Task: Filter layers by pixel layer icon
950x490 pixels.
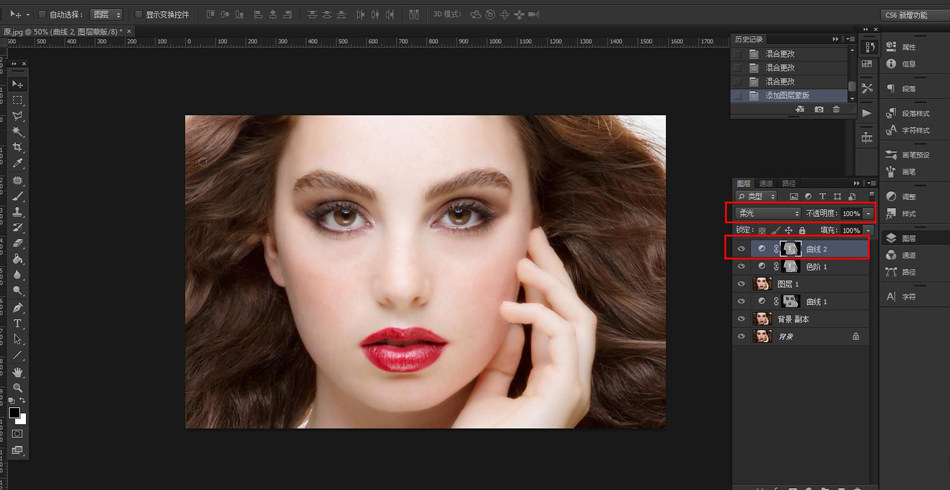Action: 794,196
